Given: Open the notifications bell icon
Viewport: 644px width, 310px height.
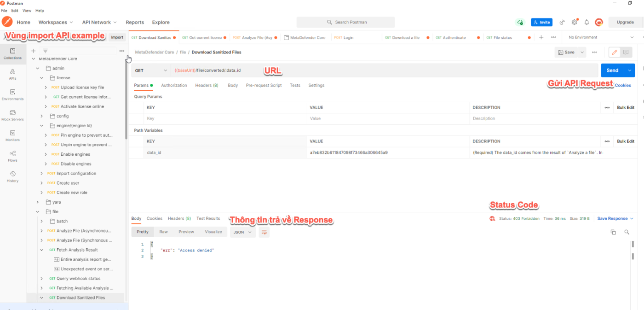Looking at the screenshot, I should click(586, 22).
